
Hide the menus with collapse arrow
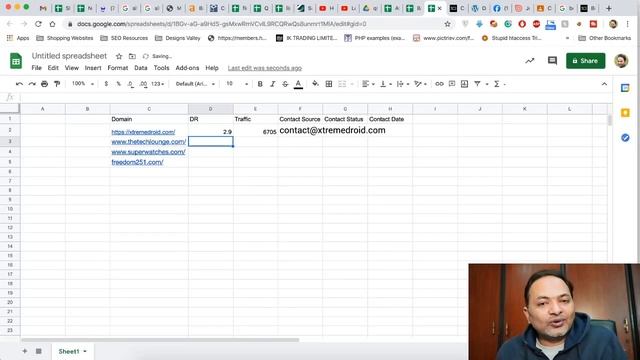point(604,84)
